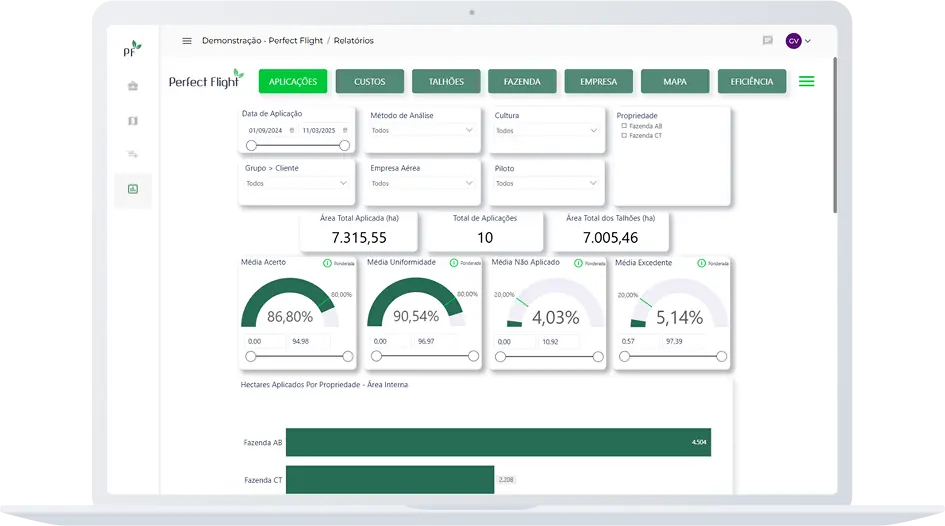Click the Média Excedente minimum field 0.57
Screen dimensions: 945x526
pyautogui.click(x=638, y=342)
